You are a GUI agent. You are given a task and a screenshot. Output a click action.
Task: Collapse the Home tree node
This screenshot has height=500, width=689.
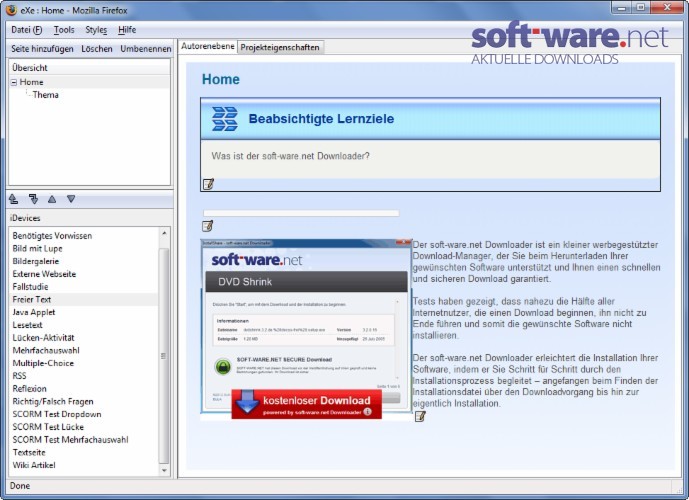pos(14,82)
